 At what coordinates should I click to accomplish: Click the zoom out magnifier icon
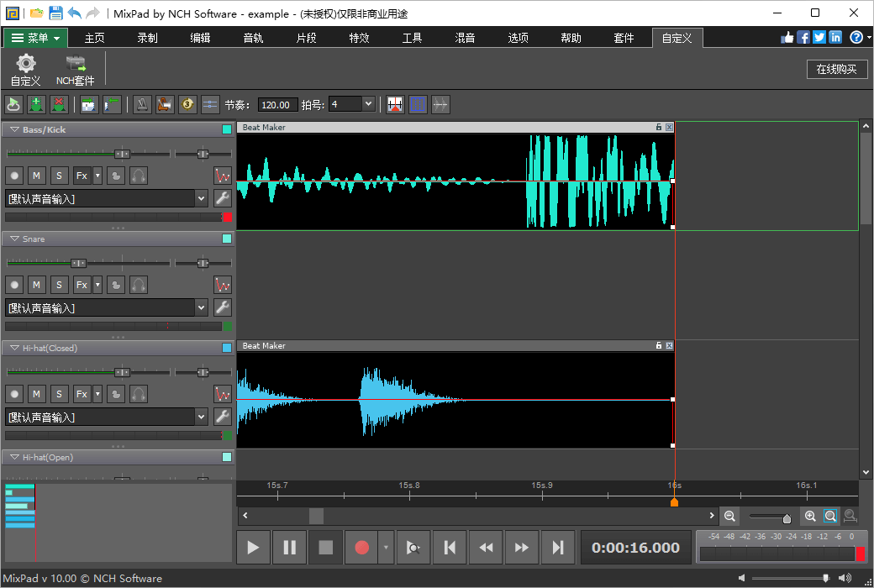(x=729, y=516)
